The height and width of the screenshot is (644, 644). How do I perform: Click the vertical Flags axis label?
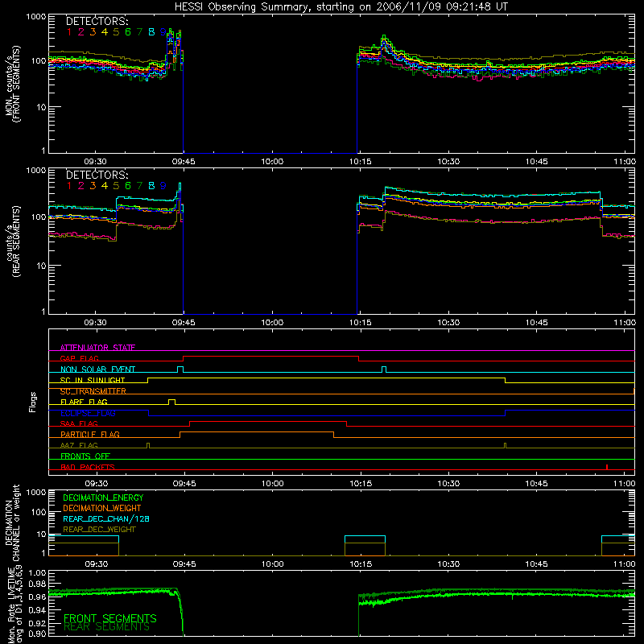[x=33, y=402]
